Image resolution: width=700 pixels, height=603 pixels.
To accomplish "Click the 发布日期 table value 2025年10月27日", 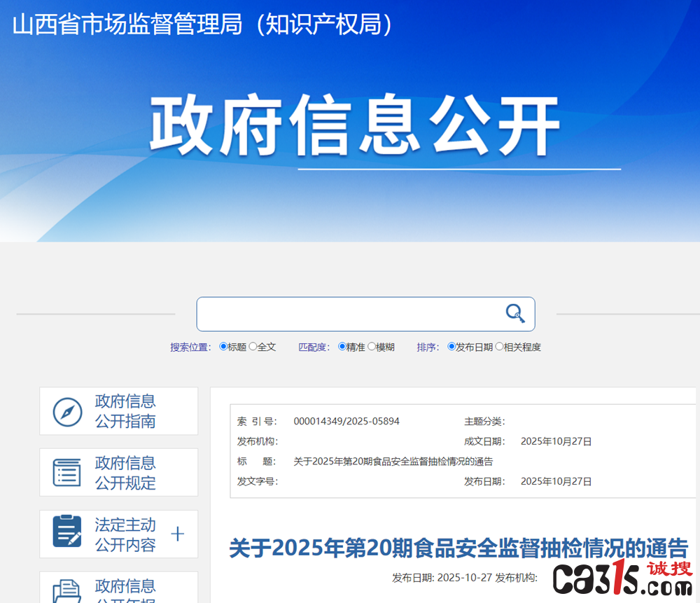I will (x=556, y=482).
